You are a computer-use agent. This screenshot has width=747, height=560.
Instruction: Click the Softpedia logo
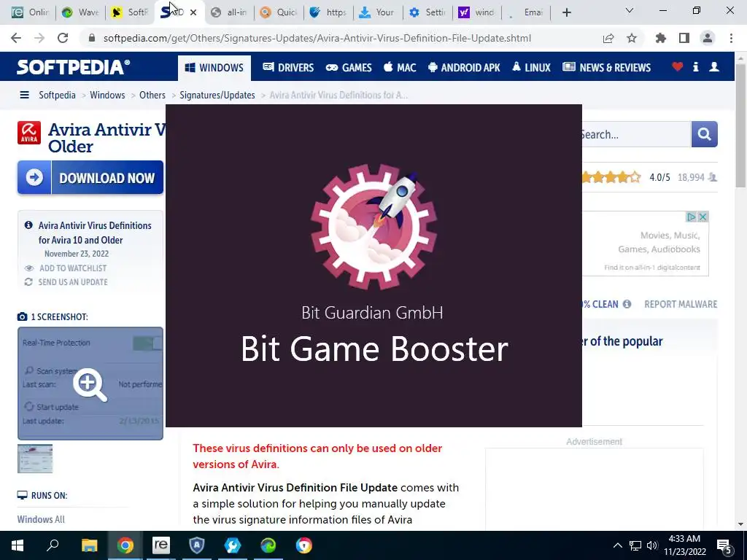coord(74,67)
